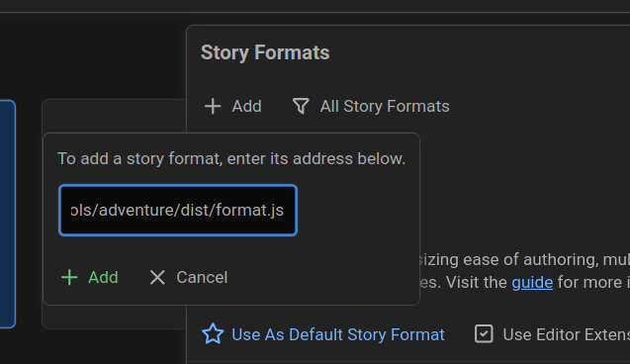This screenshot has width=630, height=364.
Task: Click the story format address input field
Action: point(178,210)
